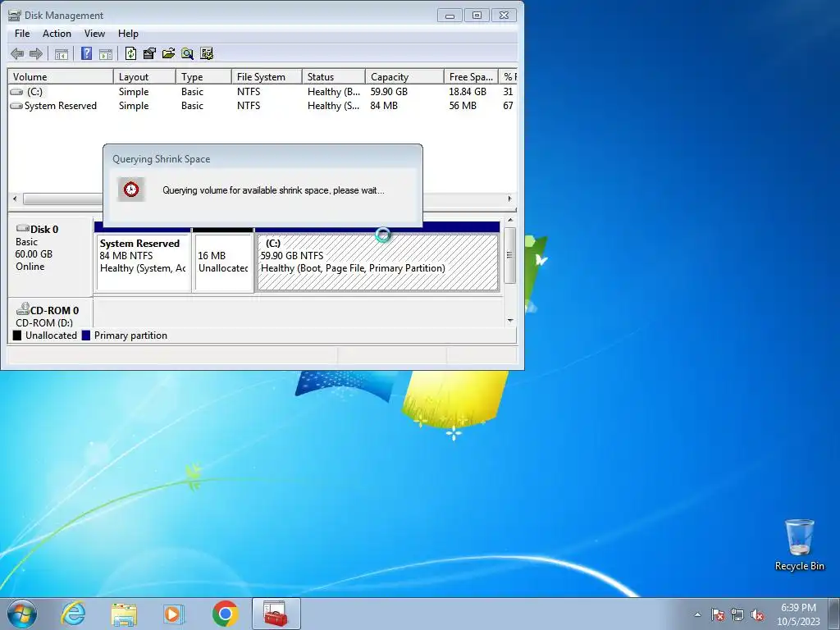Sort by the Layout column header

144,76
